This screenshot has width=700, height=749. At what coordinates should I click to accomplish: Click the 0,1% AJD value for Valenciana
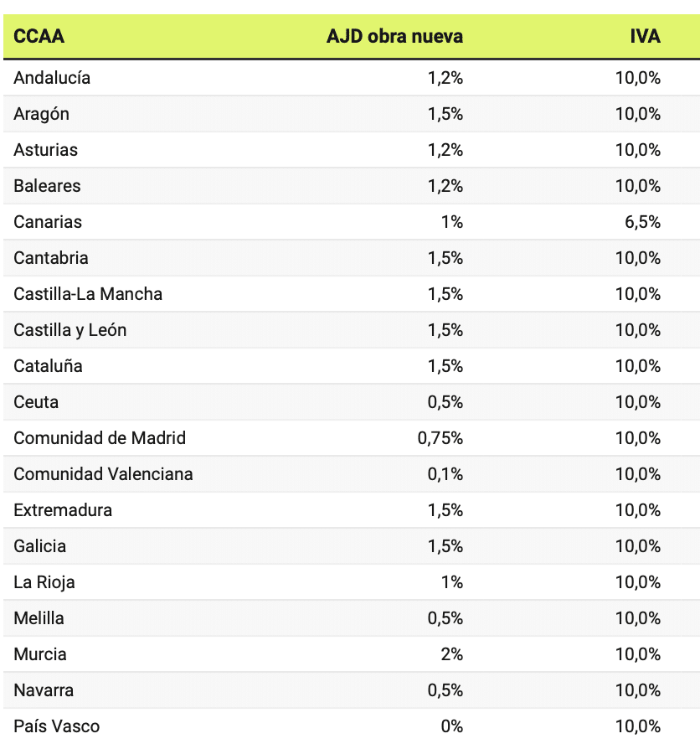click(445, 474)
